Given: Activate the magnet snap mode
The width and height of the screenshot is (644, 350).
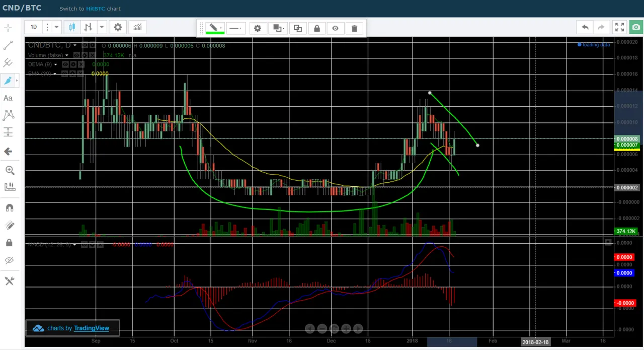Looking at the screenshot, I should point(9,208).
